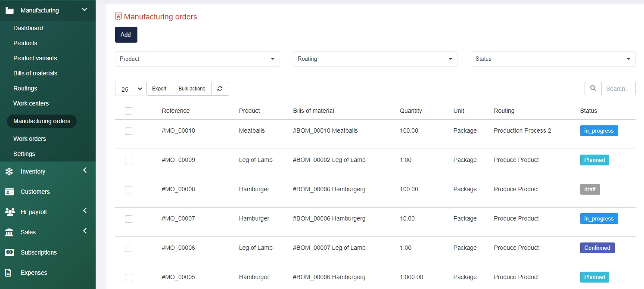Viewport: 644px width, 289px height.
Task: Click the magnifier search icon
Action: pos(593,89)
